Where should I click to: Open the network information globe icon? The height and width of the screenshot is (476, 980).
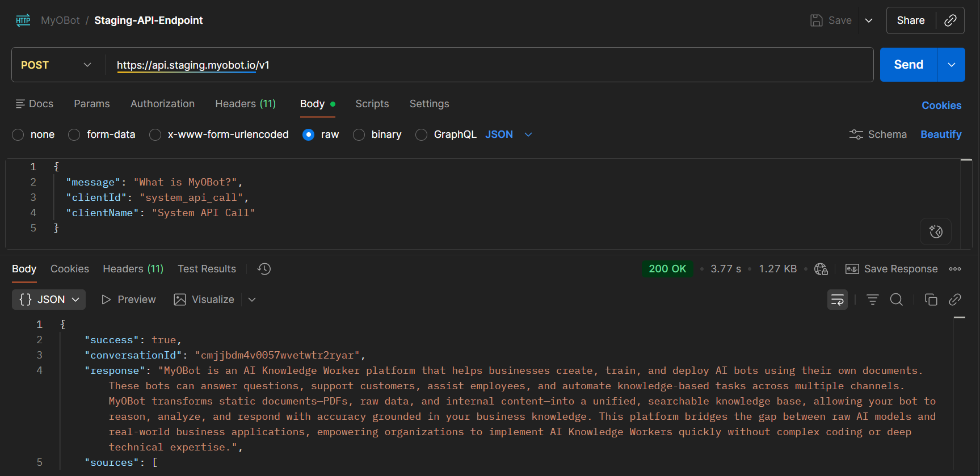[x=821, y=269]
